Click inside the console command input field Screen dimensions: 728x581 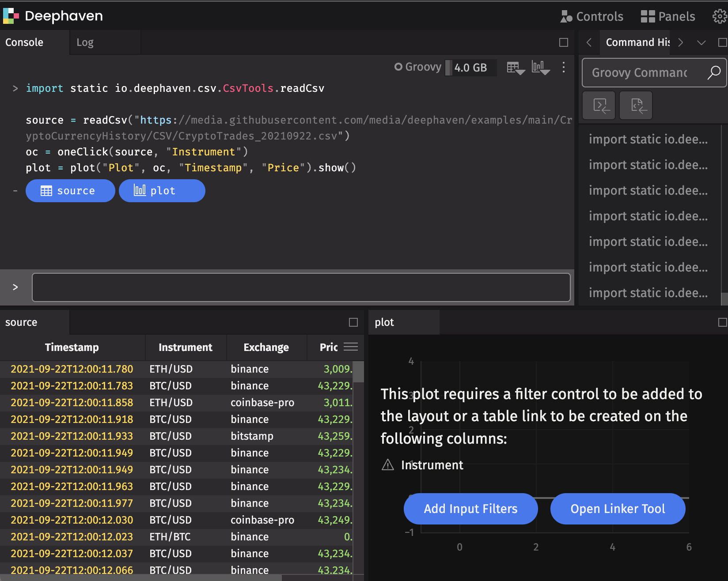point(301,287)
